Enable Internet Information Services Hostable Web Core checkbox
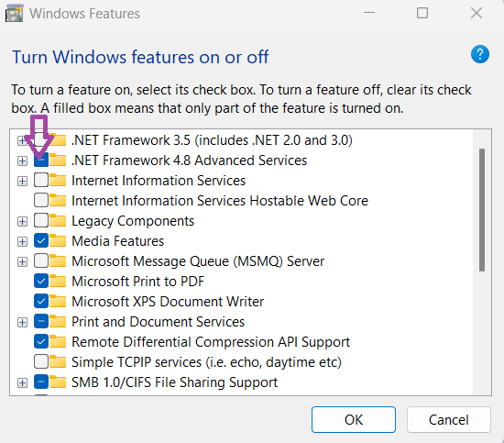The width and height of the screenshot is (504, 443). click(x=41, y=200)
